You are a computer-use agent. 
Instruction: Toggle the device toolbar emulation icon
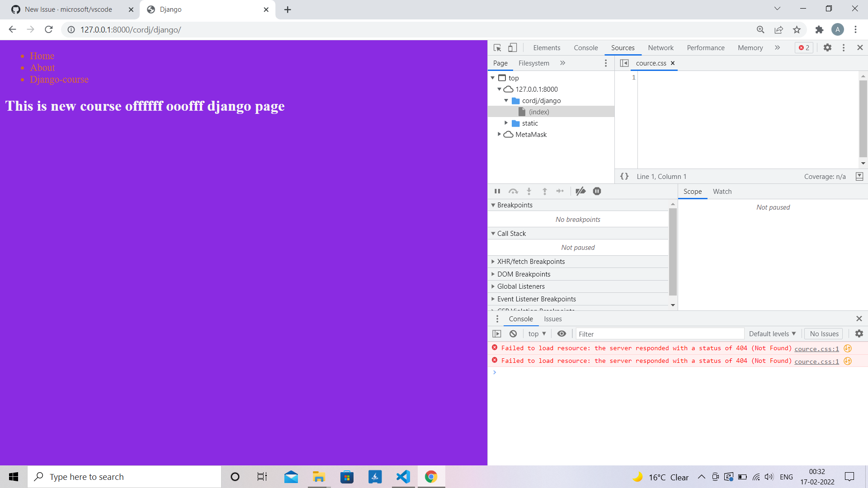point(512,47)
